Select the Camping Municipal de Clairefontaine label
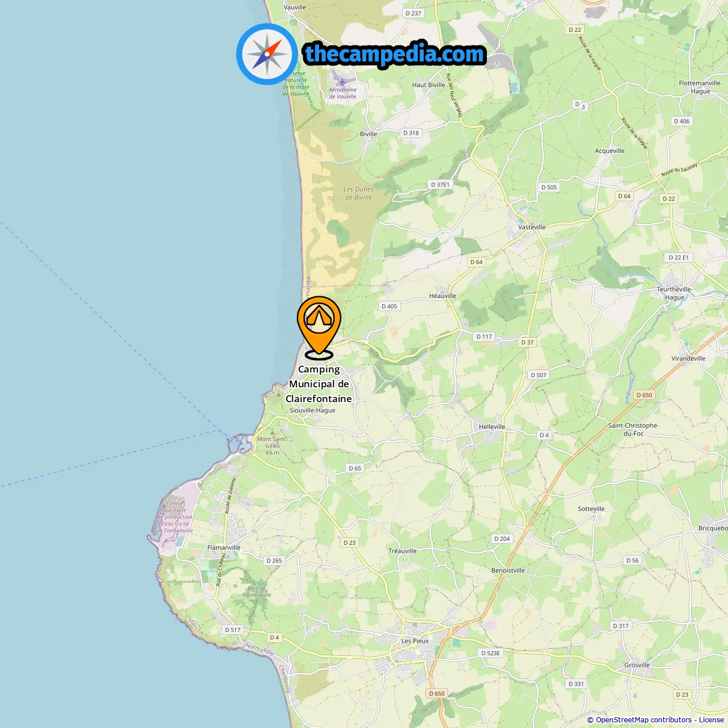728x728 pixels. click(x=318, y=384)
